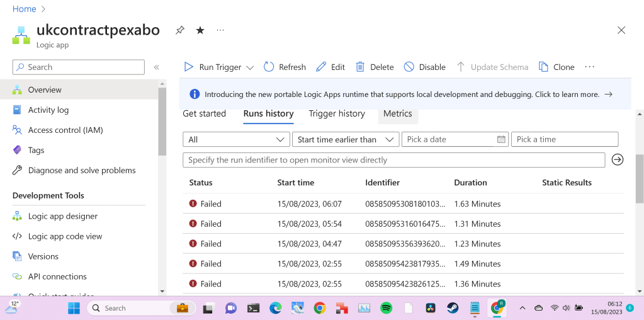Open the calendar date picker icon

tap(501, 139)
